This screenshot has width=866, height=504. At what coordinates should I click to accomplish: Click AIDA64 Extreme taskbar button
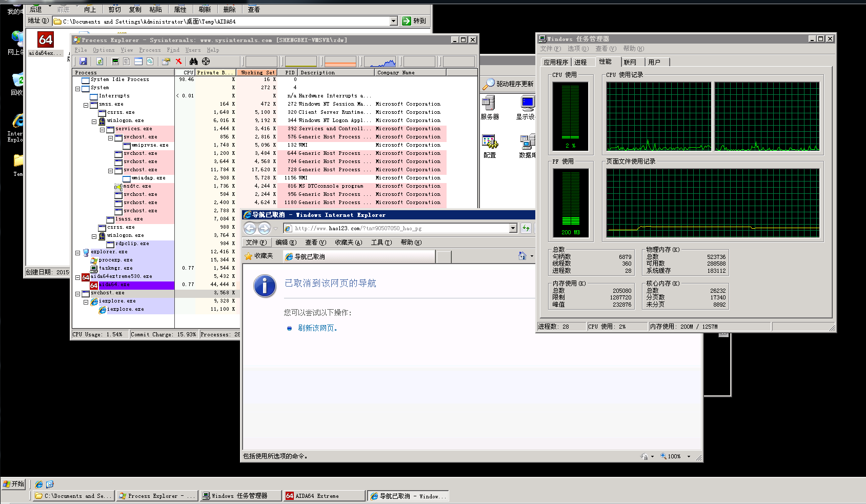[x=324, y=496]
